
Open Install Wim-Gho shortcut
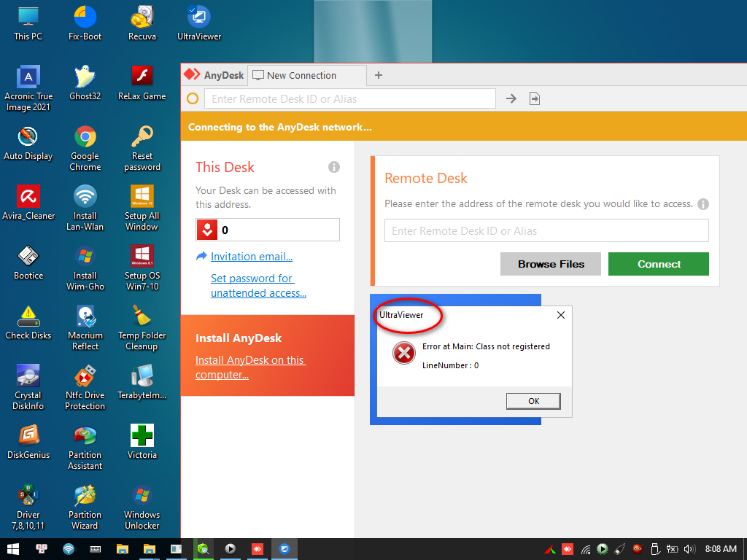(85, 268)
